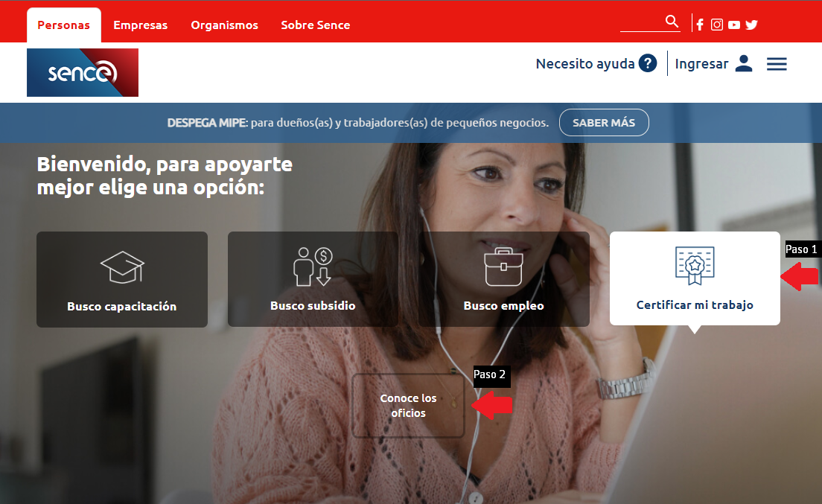Select the Certificar mi trabajo card
This screenshot has width=822, height=504.
point(695,278)
